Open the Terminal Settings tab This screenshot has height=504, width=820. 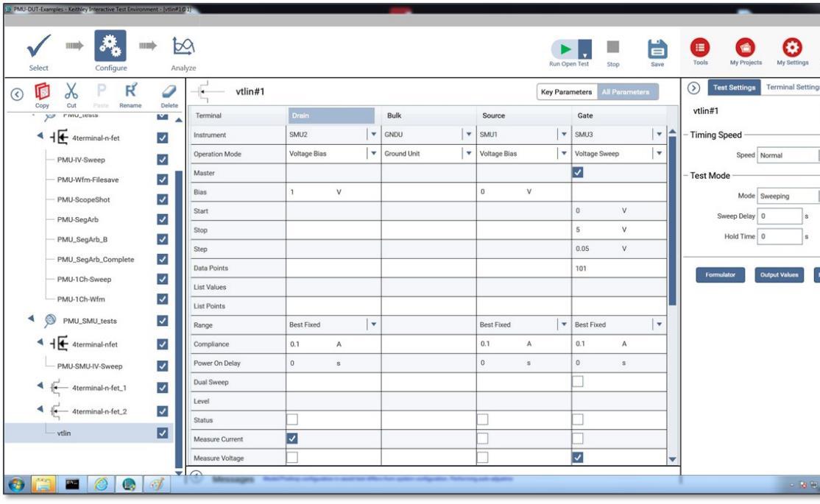pos(792,88)
